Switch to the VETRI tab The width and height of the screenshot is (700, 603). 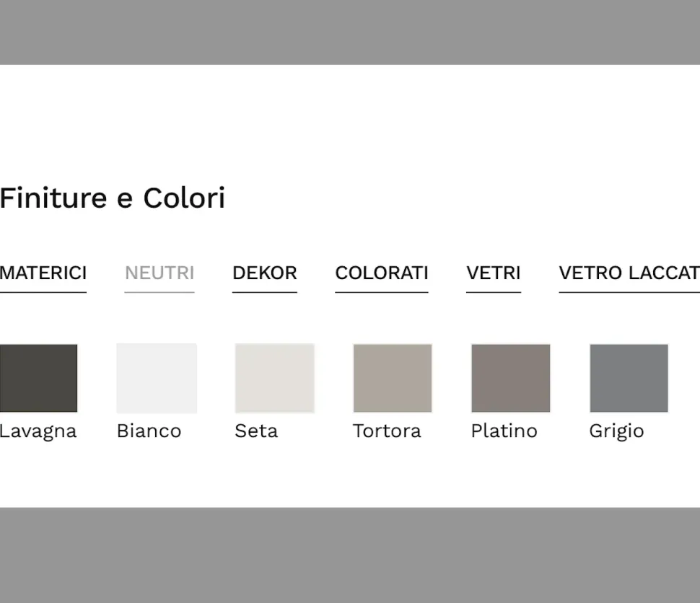point(493,273)
